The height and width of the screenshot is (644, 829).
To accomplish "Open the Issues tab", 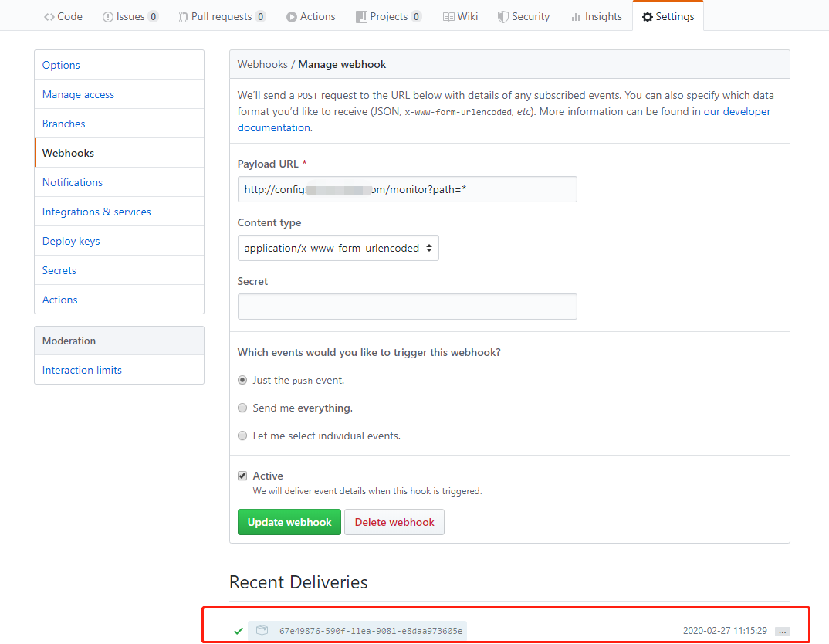I will point(130,16).
